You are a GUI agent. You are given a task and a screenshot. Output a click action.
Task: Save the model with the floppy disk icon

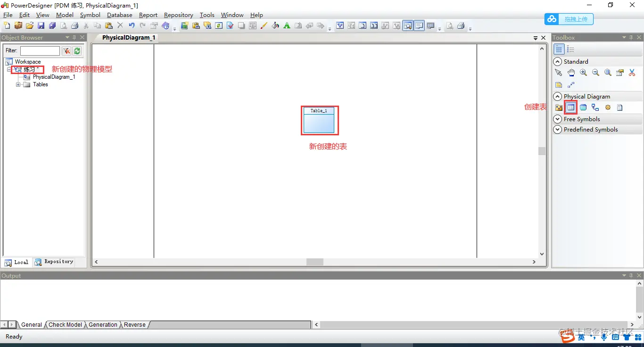point(41,25)
